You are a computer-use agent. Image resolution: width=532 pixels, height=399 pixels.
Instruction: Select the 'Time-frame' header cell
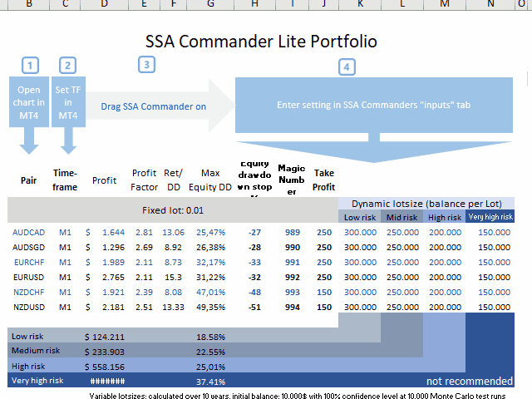(65, 180)
